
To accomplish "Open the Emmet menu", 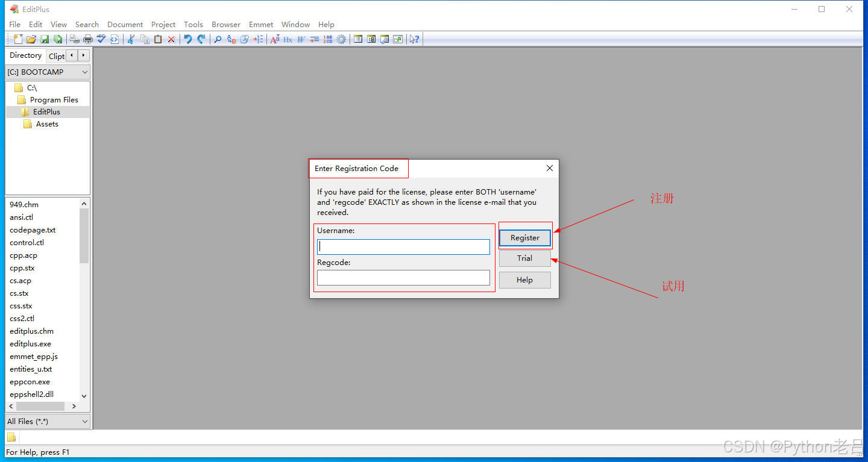I will pos(261,25).
